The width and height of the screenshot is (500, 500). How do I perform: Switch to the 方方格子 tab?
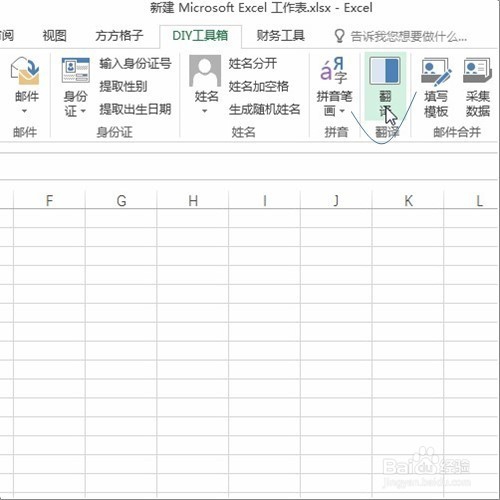tap(119, 36)
